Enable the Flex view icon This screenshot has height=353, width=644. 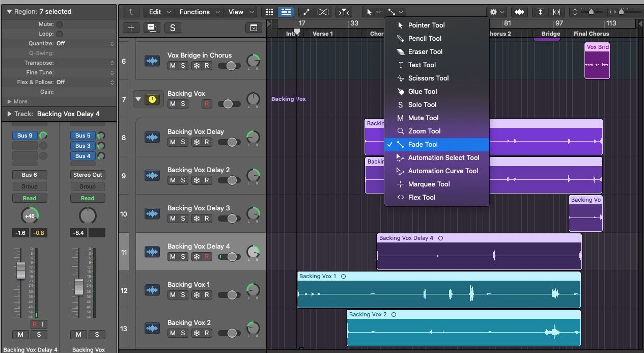tap(323, 12)
